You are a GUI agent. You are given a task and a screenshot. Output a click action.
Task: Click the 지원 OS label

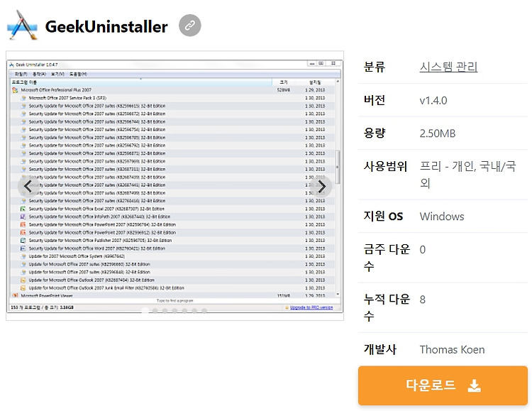[383, 216]
